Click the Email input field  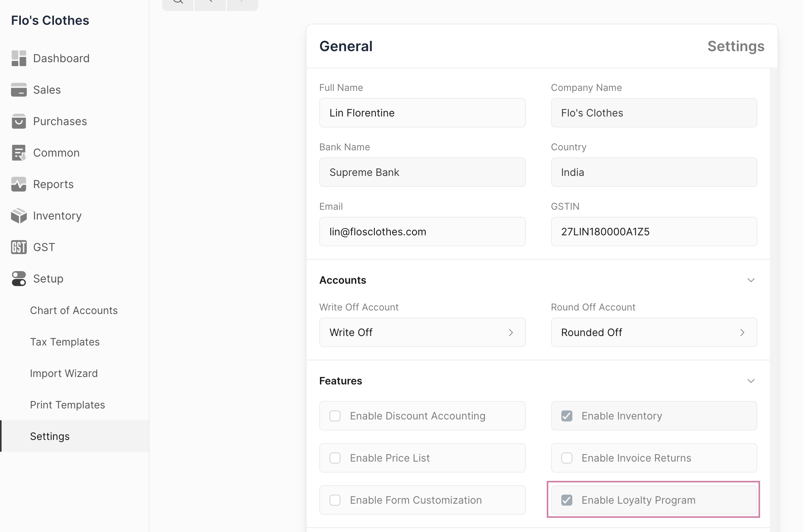pos(422,232)
